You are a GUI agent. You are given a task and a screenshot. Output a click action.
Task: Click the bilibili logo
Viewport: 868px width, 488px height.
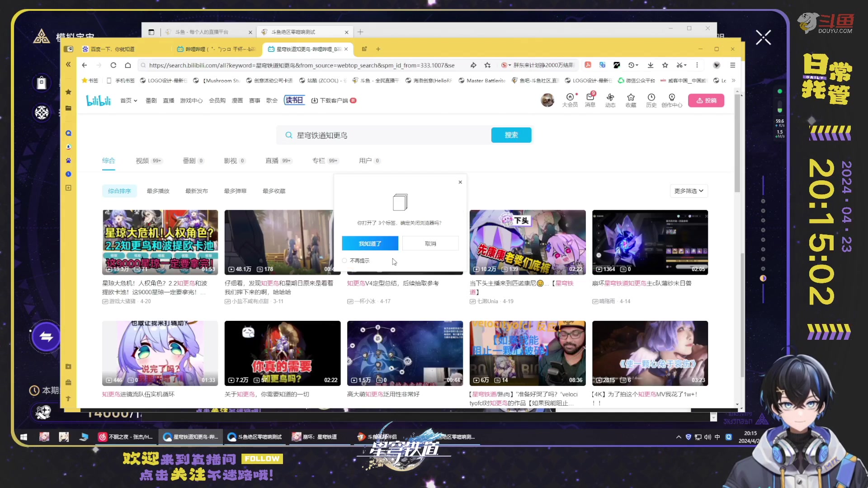(98, 100)
